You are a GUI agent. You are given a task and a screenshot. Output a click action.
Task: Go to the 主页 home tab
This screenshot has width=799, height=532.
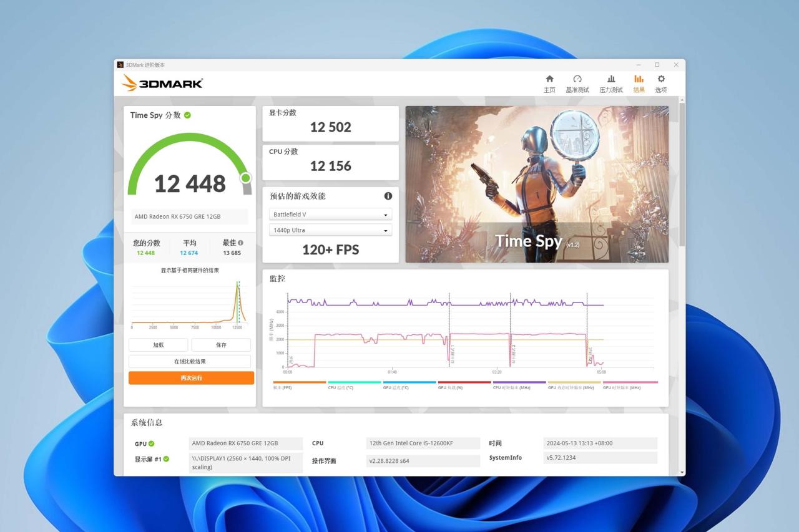tap(549, 84)
